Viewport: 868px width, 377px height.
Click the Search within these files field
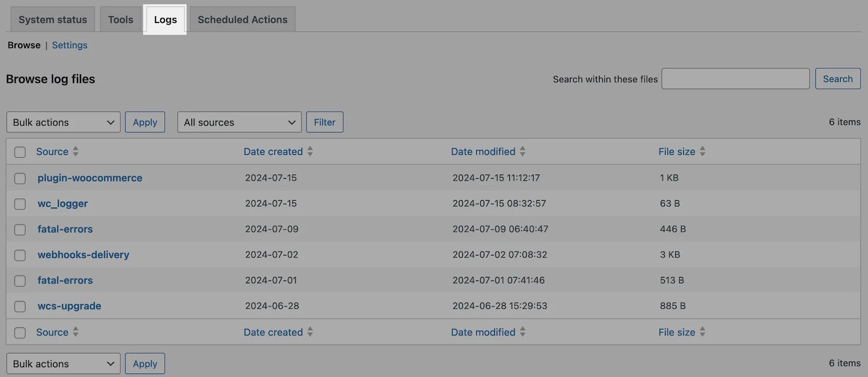[x=735, y=79]
